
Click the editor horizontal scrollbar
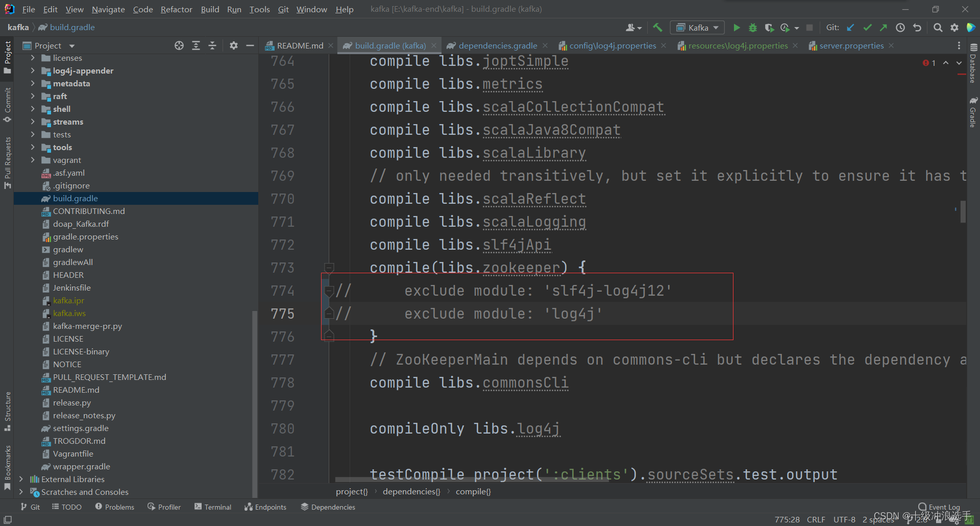[471, 479]
